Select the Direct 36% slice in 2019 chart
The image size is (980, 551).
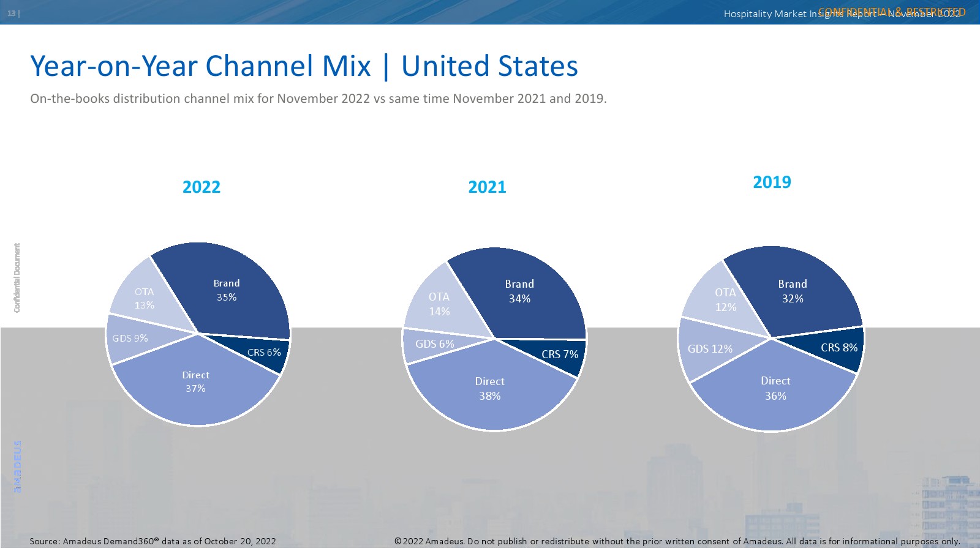[x=775, y=389]
